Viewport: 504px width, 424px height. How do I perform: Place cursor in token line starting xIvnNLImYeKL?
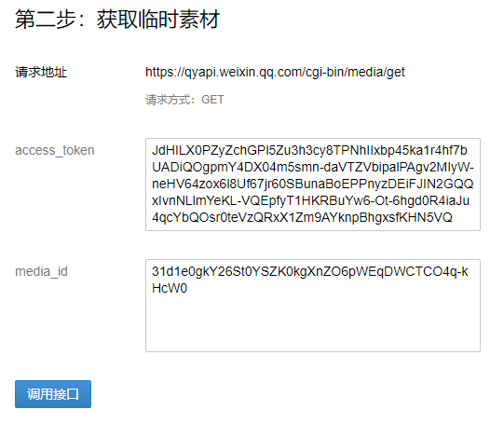pyautogui.click(x=310, y=200)
